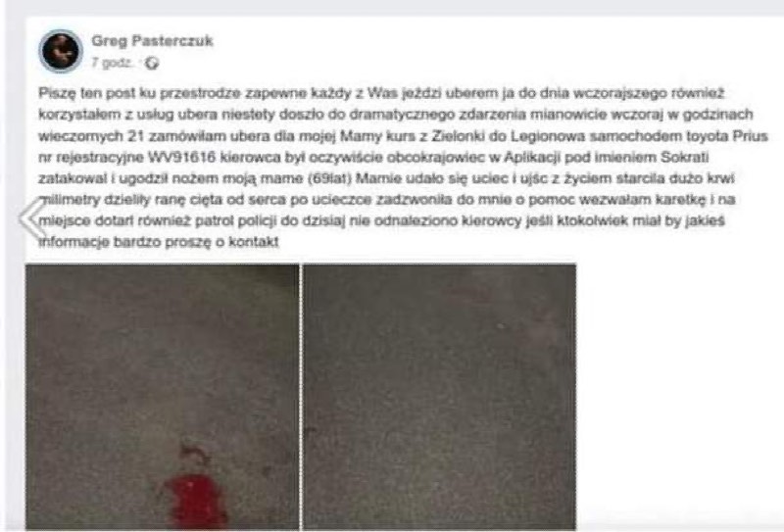The image size is (784, 532).
Task: Click the words 'patrol policji' in the post
Action: (x=235, y=221)
